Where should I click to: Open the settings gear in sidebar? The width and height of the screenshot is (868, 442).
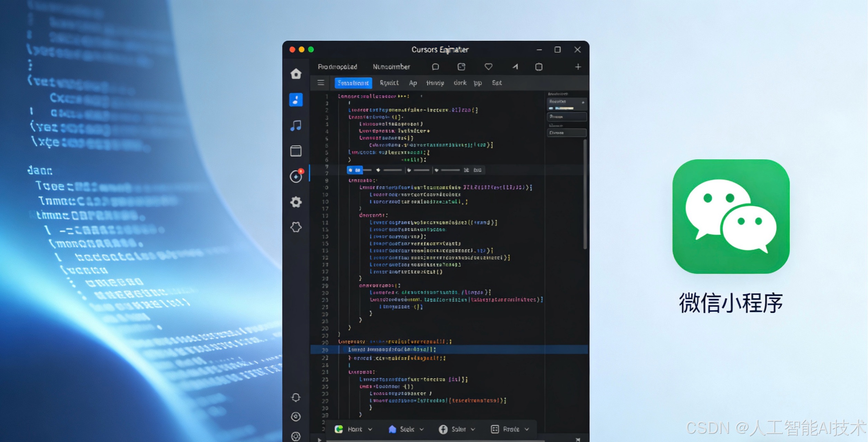[296, 202]
